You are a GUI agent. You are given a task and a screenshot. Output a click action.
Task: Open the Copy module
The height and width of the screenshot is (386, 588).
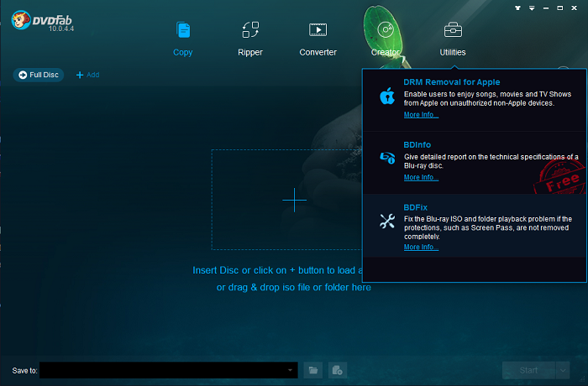(182, 39)
